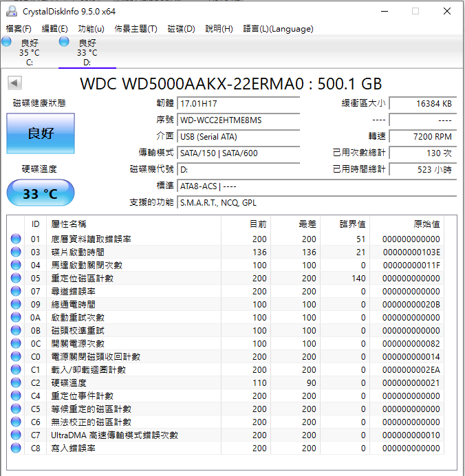Open the 佈景主題(T) menu

[x=136, y=29]
